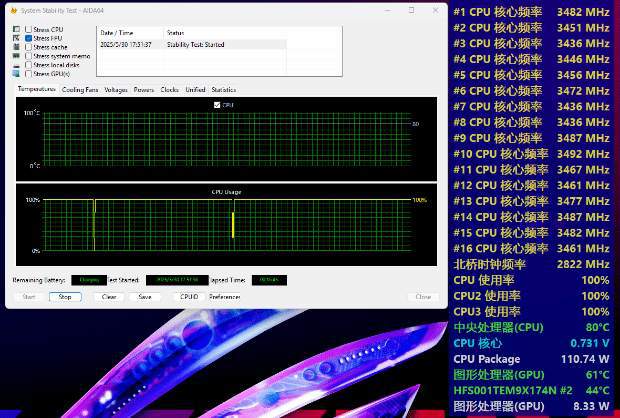Enable the Stress cache checkbox
The image size is (620, 418).
(28, 47)
